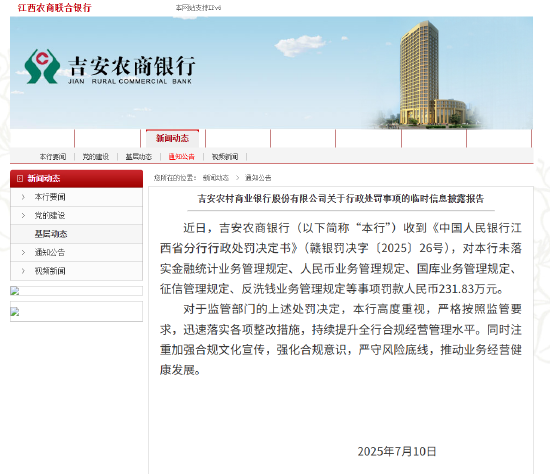Click the chevron arrow before sidebar 本行要闻
This screenshot has width=550, height=474.
coord(23,197)
